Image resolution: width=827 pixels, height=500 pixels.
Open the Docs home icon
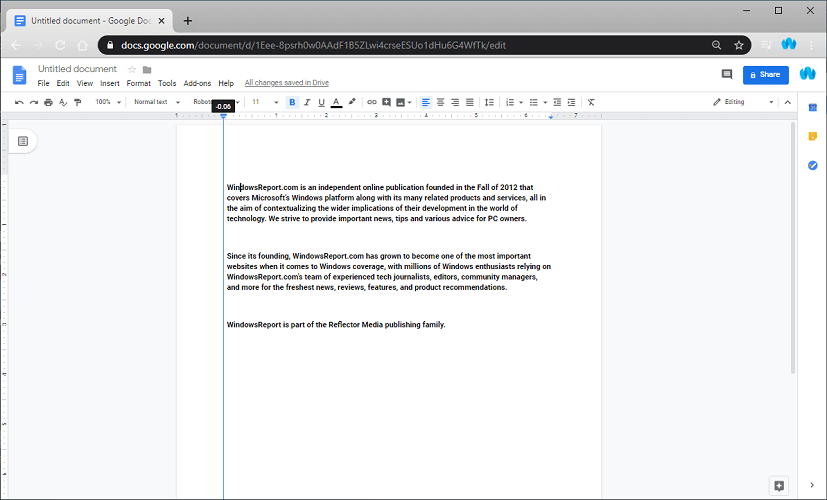click(x=20, y=75)
